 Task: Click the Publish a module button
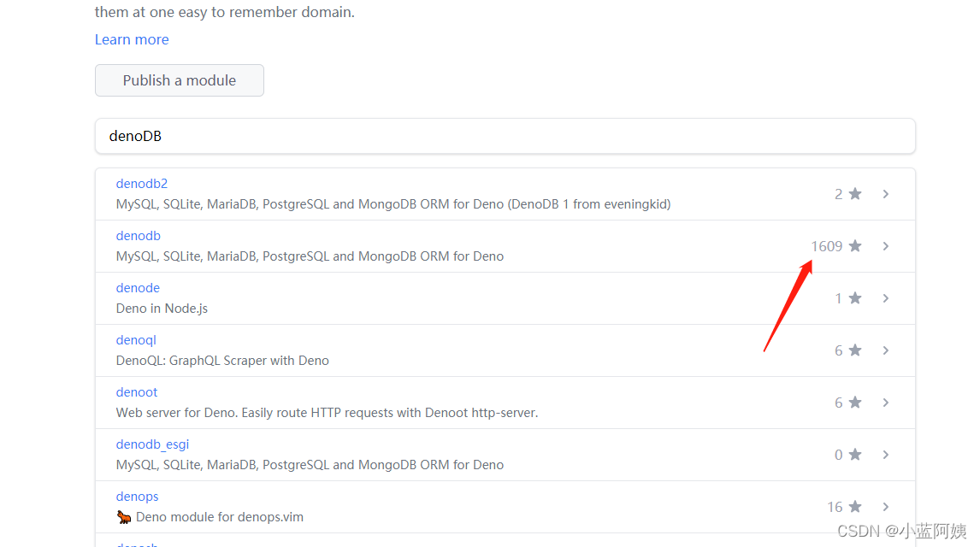pos(180,80)
